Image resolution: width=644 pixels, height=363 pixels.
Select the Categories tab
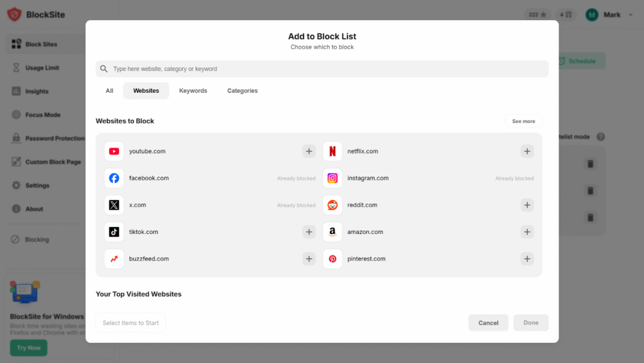[x=242, y=91]
